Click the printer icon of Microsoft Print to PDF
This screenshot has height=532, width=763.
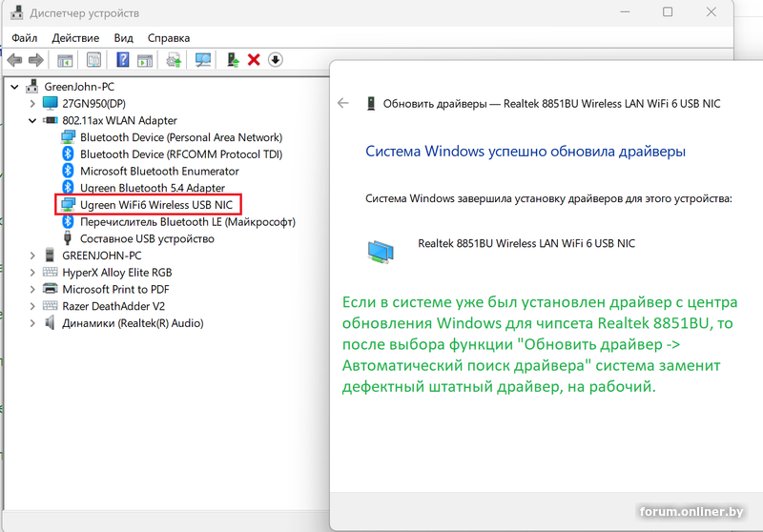click(51, 289)
